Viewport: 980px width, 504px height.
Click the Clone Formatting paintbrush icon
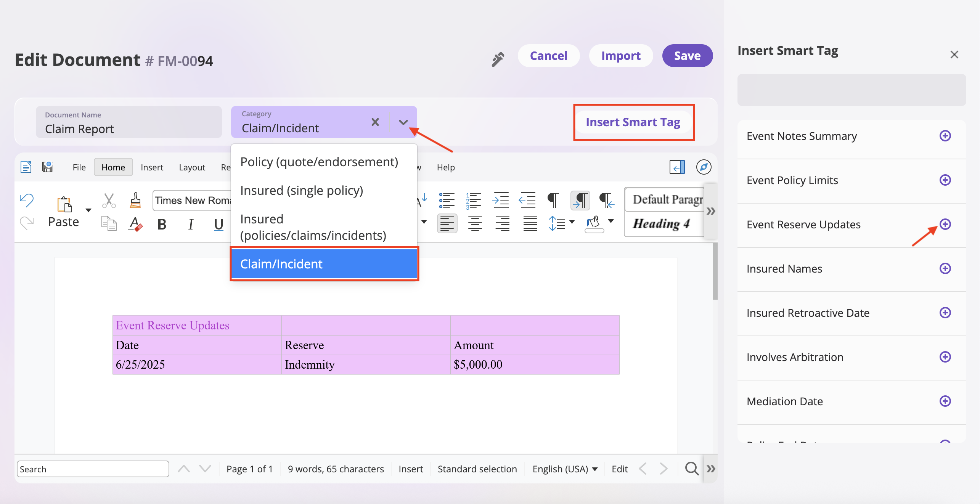tap(135, 200)
